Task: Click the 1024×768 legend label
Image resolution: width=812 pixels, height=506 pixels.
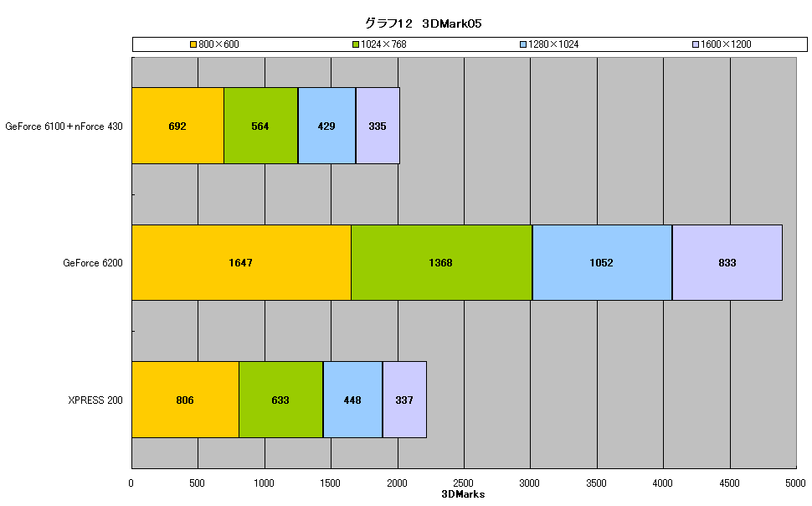Action: pos(383,44)
